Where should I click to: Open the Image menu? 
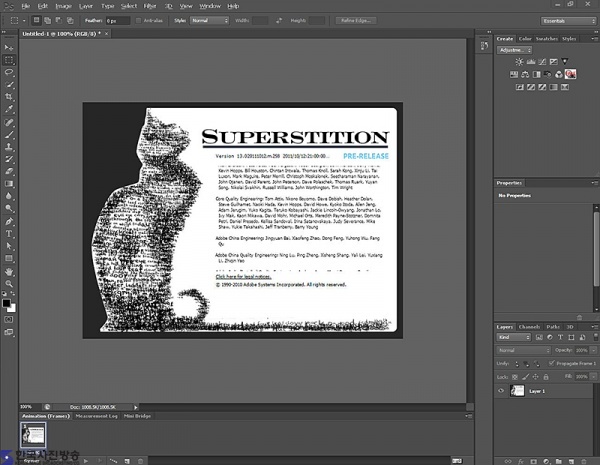click(x=64, y=6)
